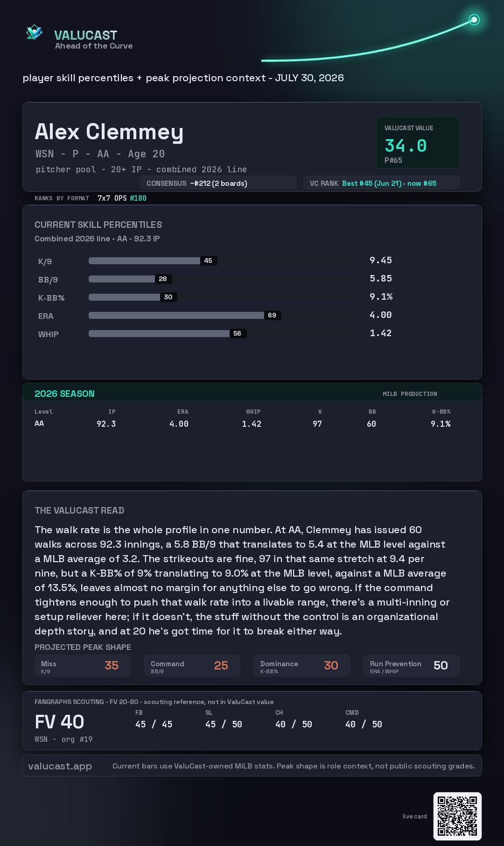
Task: Click the Run Prevention peak tile
Action: (412, 666)
